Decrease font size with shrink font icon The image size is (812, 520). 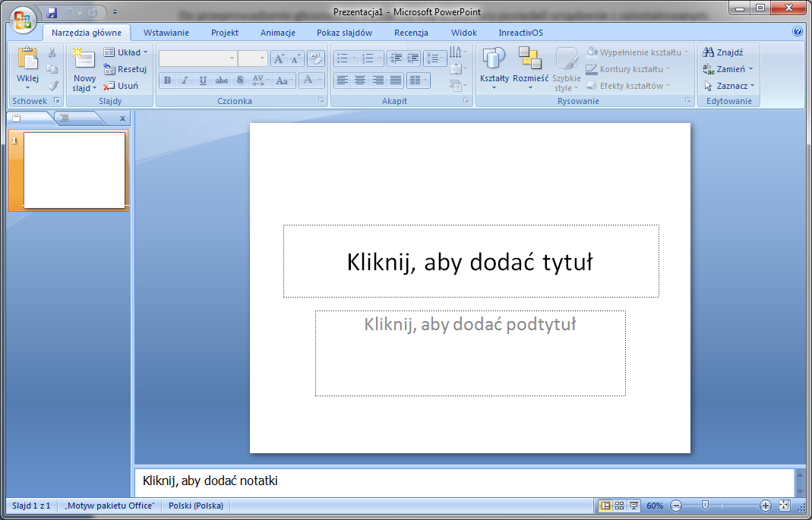(x=295, y=58)
